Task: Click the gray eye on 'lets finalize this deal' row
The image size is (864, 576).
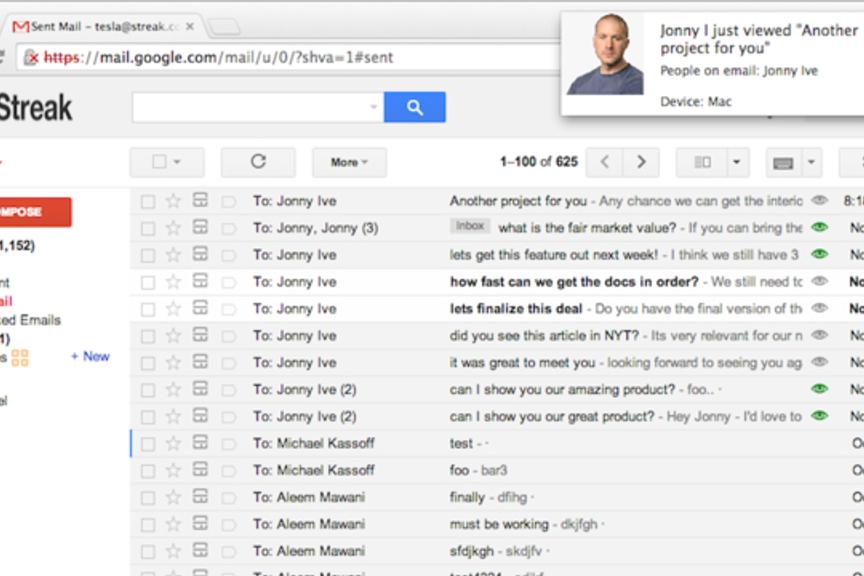Action: tap(819, 308)
